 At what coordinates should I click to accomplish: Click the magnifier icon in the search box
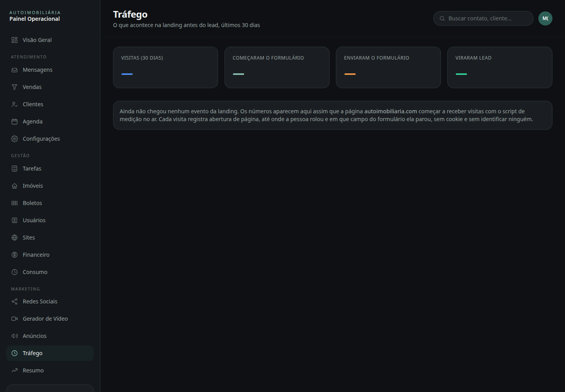pos(442,18)
